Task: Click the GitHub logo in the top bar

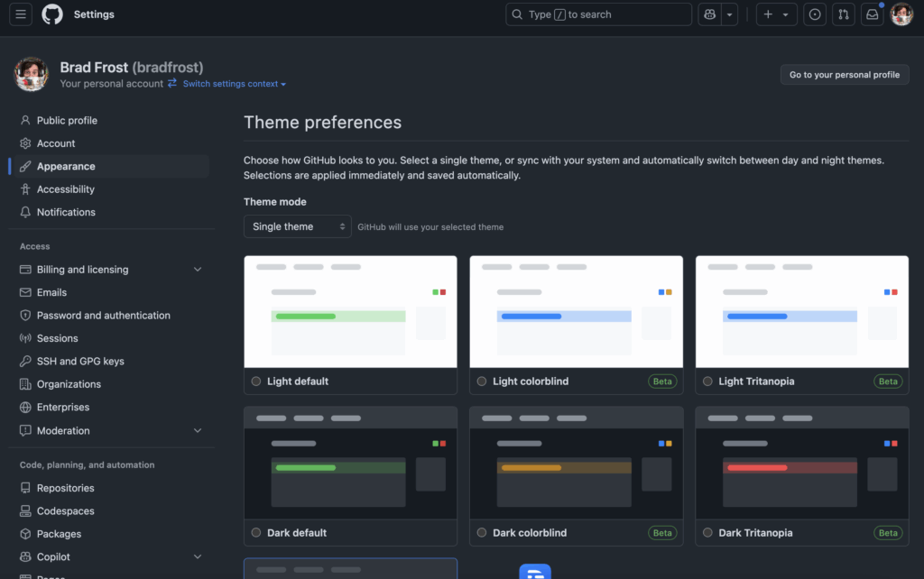Action: 51,14
